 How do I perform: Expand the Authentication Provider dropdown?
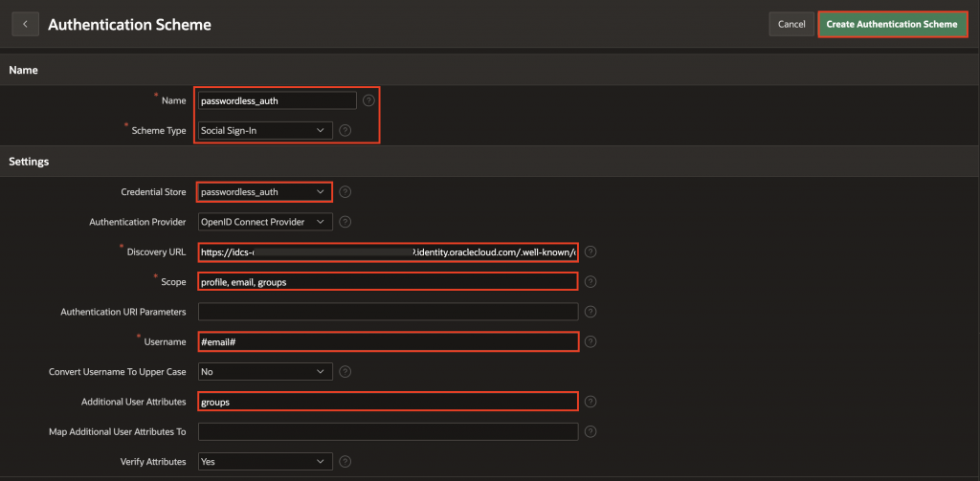pyautogui.click(x=265, y=223)
